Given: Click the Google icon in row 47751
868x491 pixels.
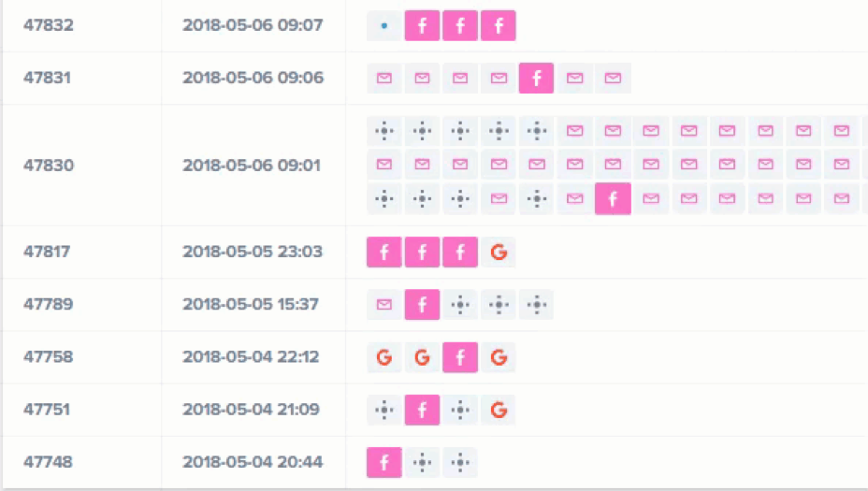Looking at the screenshot, I should point(499,410).
